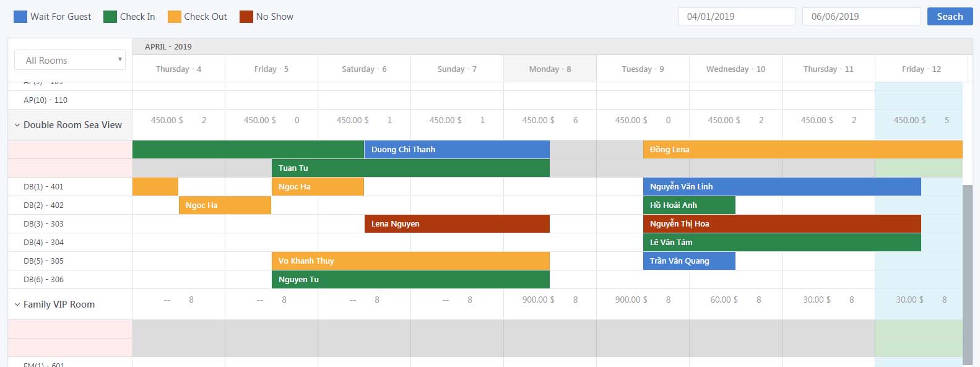Click the orange Check Out legend swatch
This screenshot has height=367, width=980.
[175, 17]
